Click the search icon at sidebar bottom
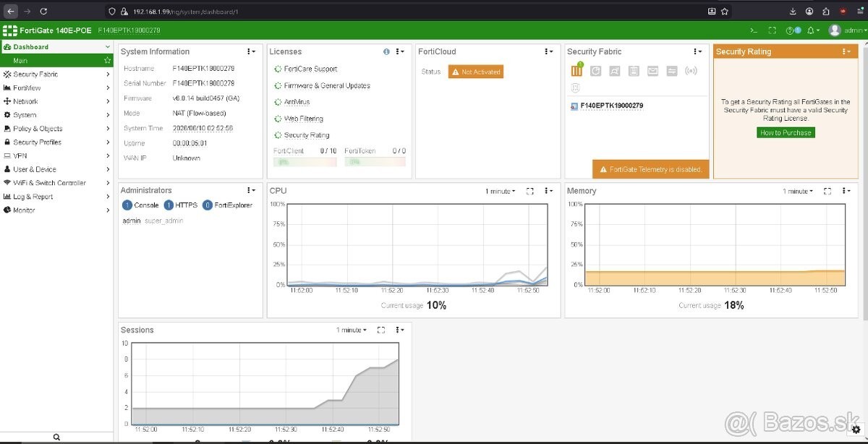 click(x=56, y=437)
